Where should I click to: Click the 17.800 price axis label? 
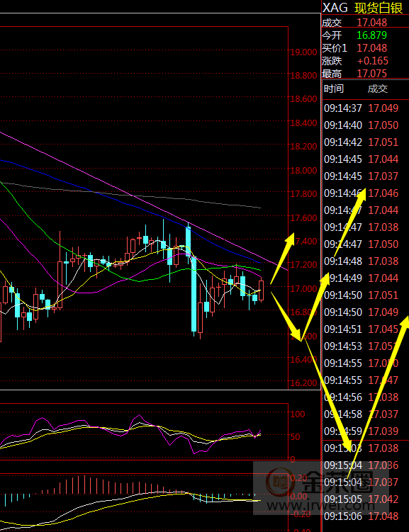[303, 193]
